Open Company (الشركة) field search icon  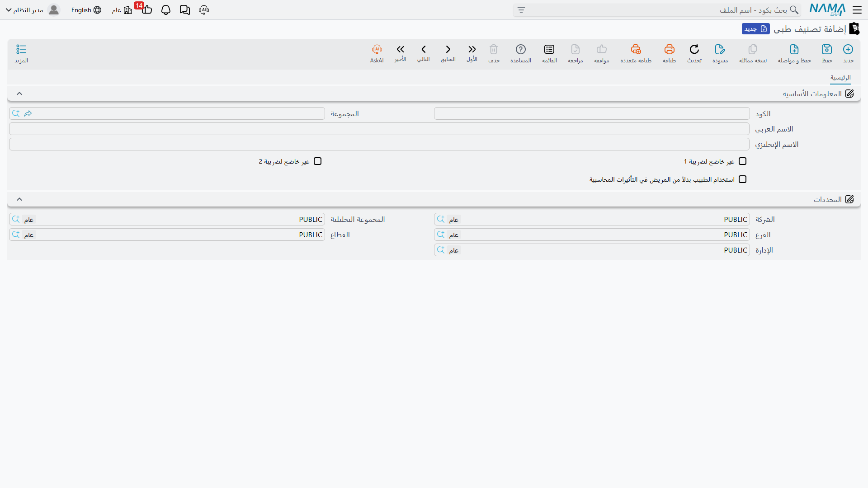point(441,219)
